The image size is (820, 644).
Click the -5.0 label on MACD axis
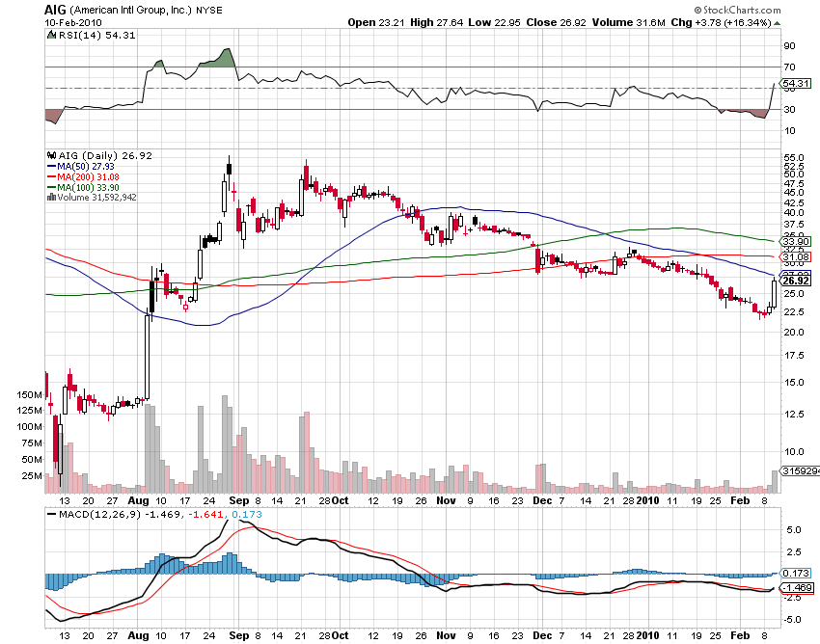point(792,620)
